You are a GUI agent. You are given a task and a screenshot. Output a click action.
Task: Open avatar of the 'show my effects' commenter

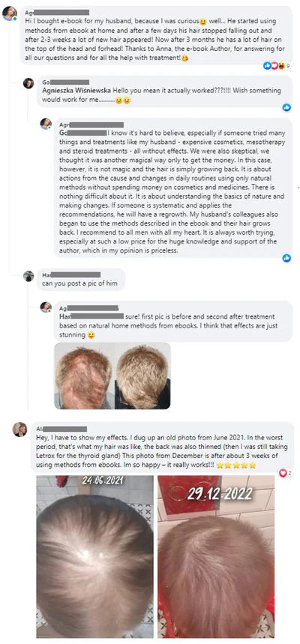[x=19, y=429]
